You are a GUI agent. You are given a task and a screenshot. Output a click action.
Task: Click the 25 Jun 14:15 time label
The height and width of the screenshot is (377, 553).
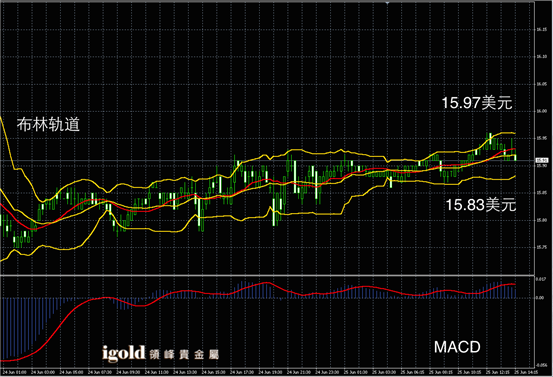click(526, 372)
